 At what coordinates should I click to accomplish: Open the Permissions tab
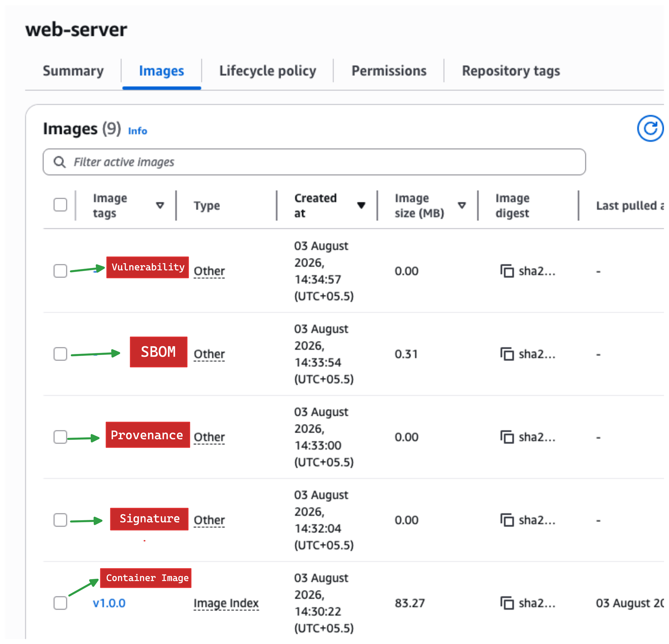tap(389, 71)
